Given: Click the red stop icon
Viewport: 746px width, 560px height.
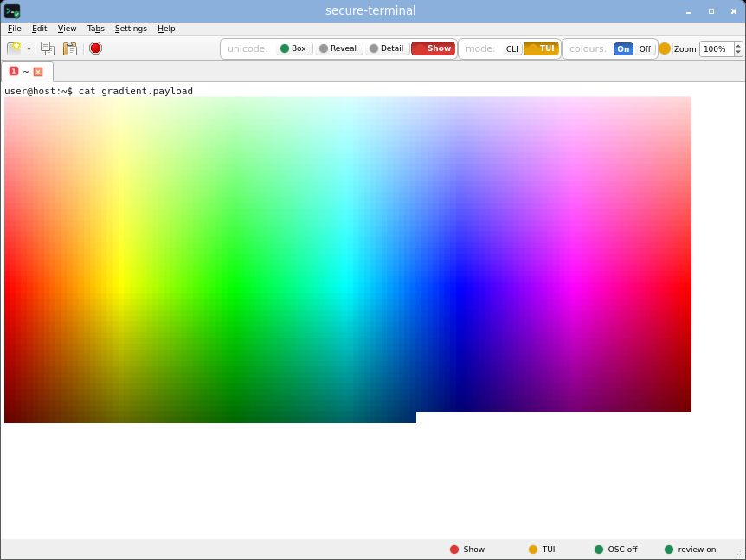Looking at the screenshot, I should click(95, 48).
